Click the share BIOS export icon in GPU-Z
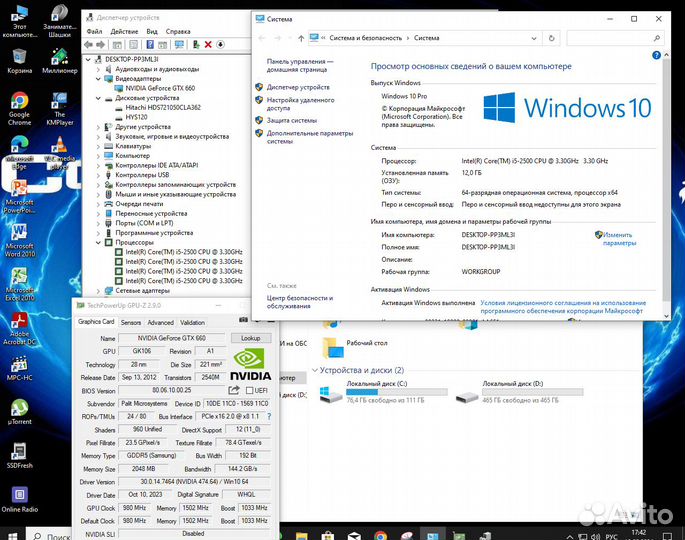Image resolution: width=685 pixels, height=540 pixels. tap(234, 390)
